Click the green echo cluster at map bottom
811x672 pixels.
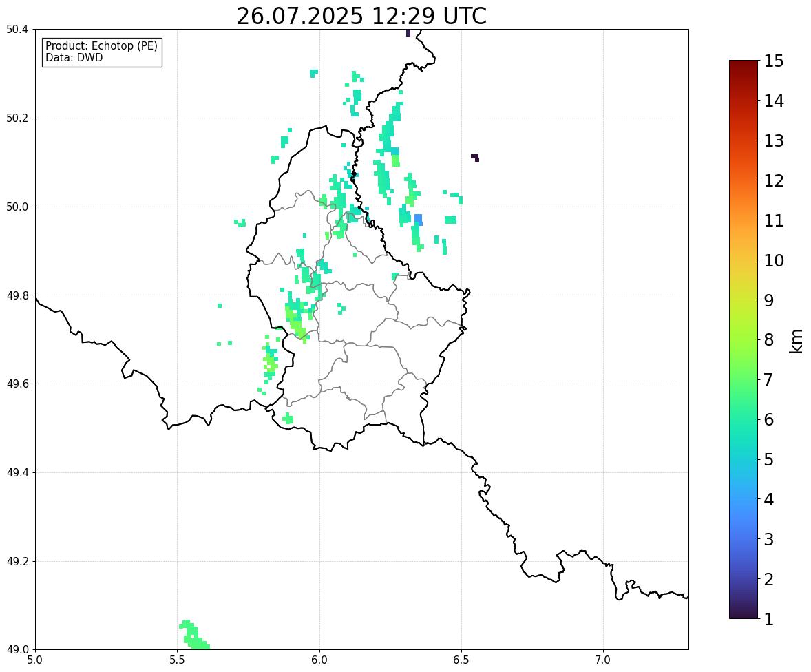coord(194,635)
